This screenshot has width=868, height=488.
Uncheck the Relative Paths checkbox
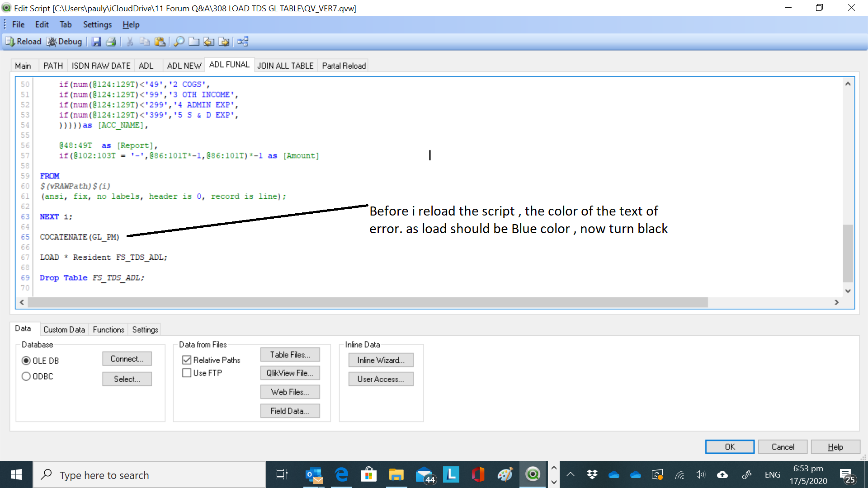[187, 360]
